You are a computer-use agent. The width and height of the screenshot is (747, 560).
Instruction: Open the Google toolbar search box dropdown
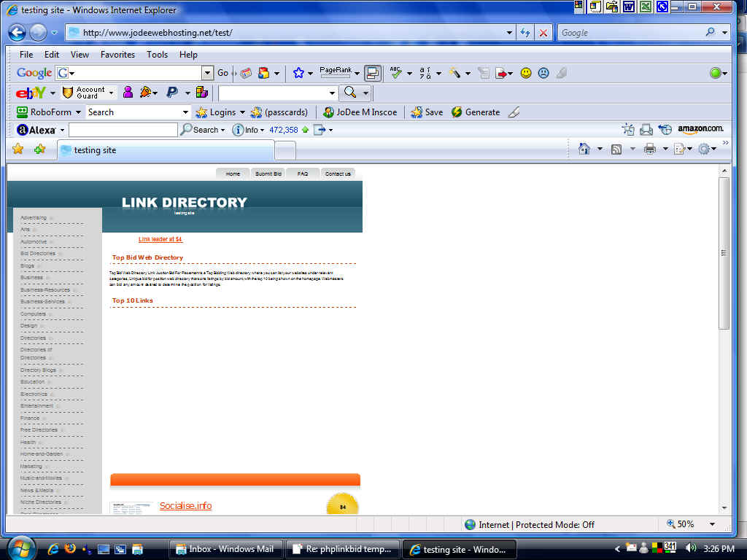pos(207,73)
